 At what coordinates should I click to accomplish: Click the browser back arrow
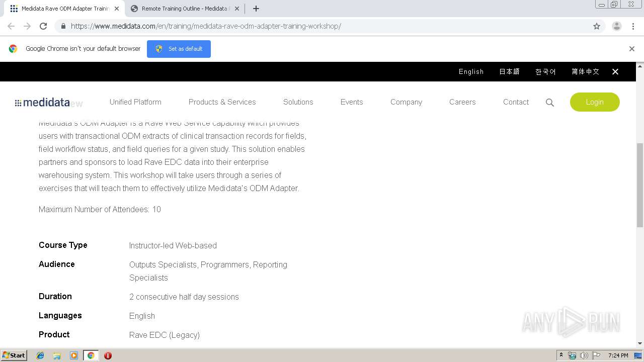[x=11, y=26]
